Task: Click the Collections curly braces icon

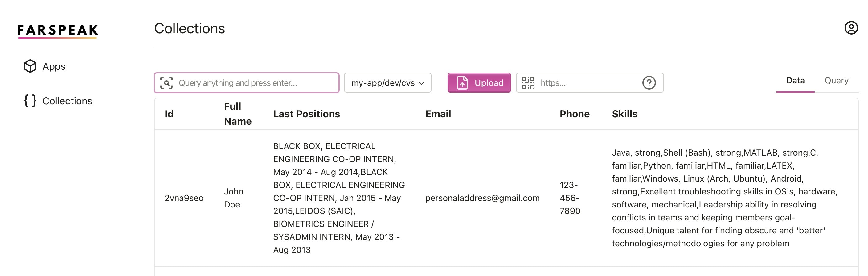Action: click(x=30, y=101)
